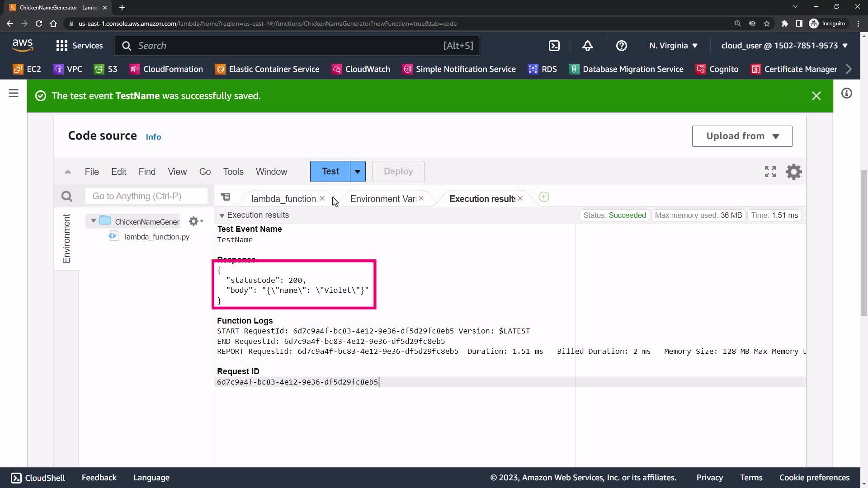Expand the Test button dropdown arrow

pos(358,172)
